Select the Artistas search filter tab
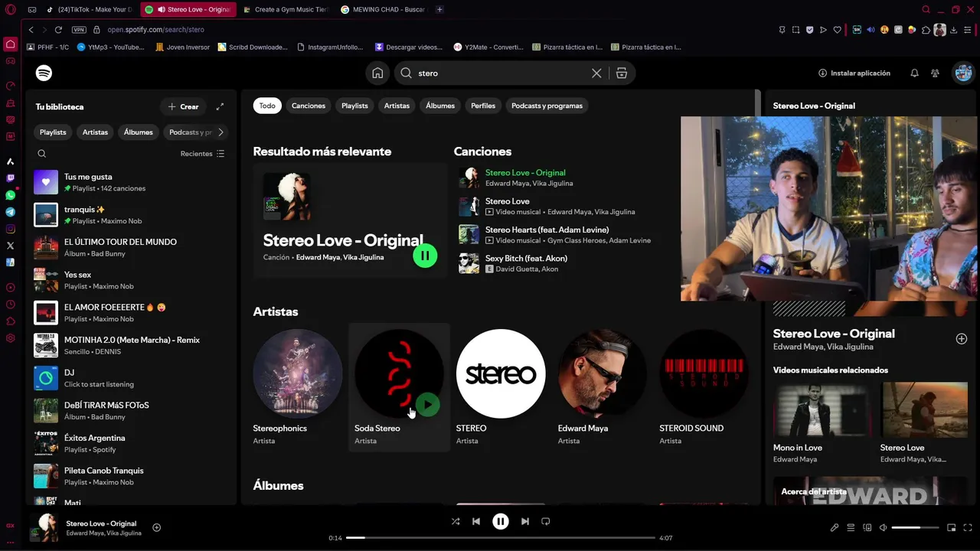980x551 pixels. pyautogui.click(x=397, y=106)
